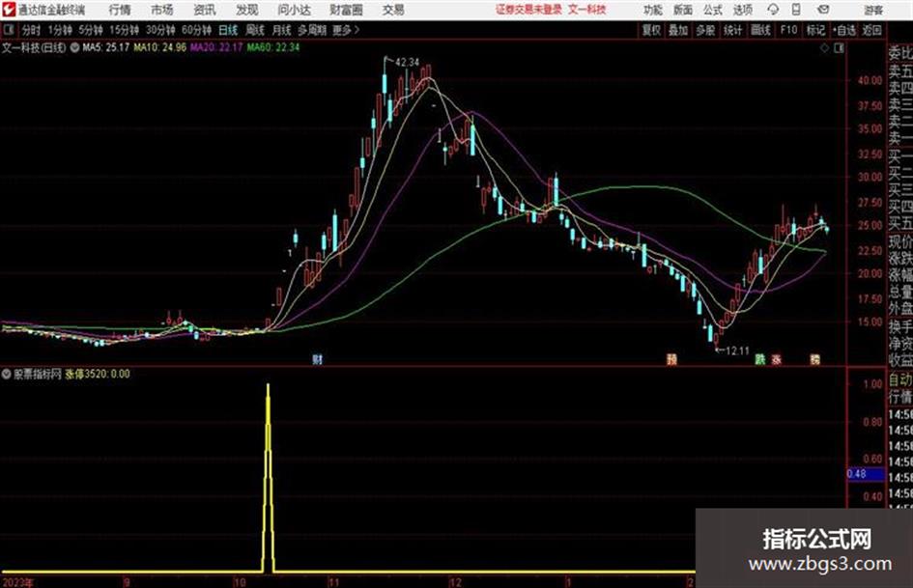Click the MA20: 22.17 indicator value
The image size is (913, 588).
coord(216,47)
